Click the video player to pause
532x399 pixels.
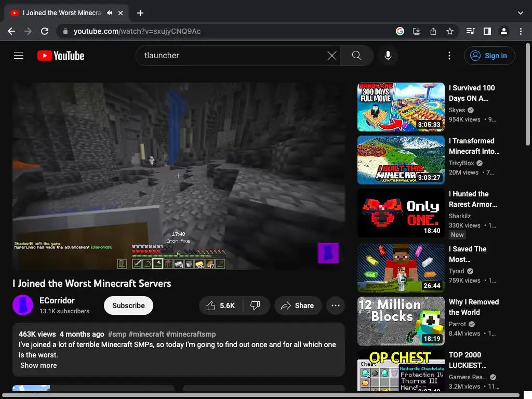179,176
